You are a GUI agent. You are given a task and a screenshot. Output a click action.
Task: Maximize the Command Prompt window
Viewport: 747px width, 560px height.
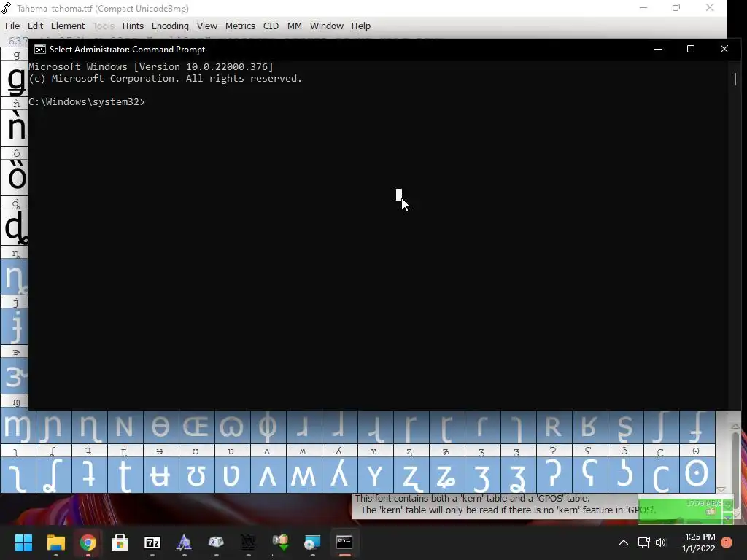pos(691,49)
